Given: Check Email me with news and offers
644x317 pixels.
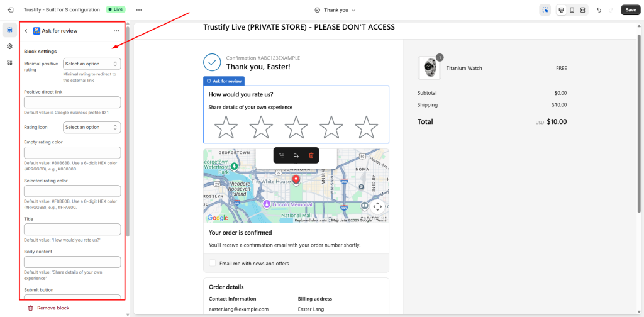Looking at the screenshot, I should point(213,263).
